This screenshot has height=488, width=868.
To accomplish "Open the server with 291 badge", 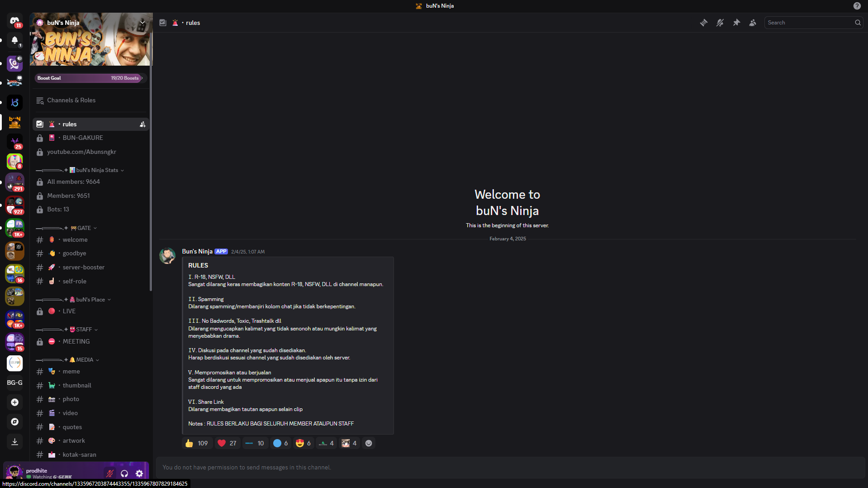I will (14, 182).
